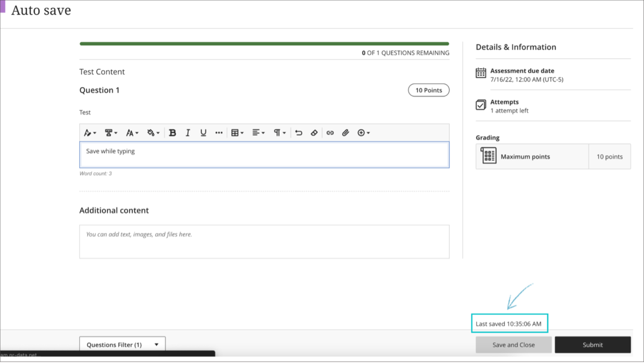The image size is (644, 363).
Task: Click inside the Additional content field
Action: point(264,241)
